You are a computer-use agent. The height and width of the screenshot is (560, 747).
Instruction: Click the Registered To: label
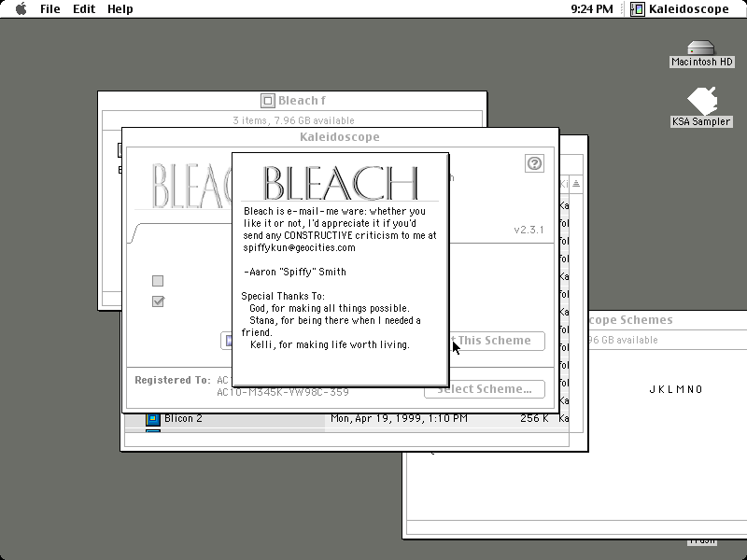(x=173, y=380)
